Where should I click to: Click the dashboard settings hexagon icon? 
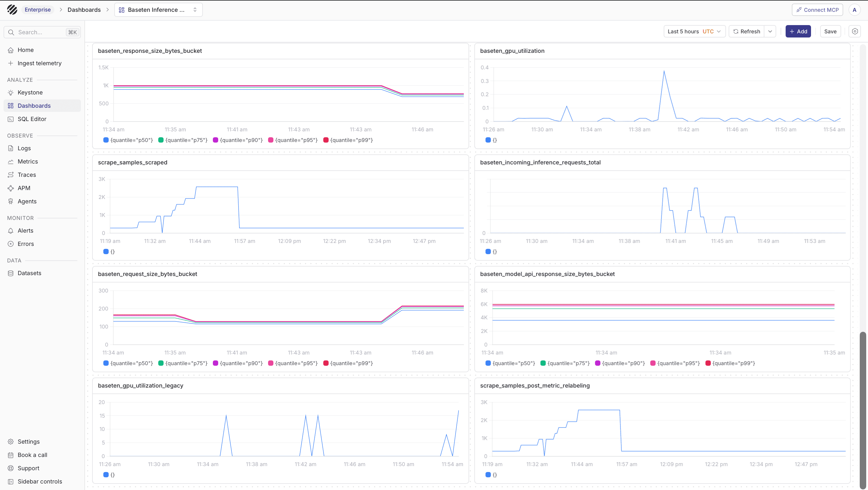click(x=855, y=31)
